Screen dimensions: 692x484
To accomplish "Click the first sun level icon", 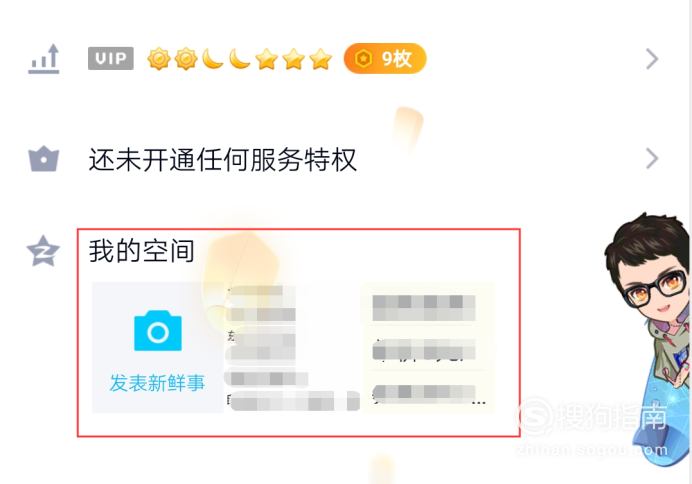I will 159,59.
